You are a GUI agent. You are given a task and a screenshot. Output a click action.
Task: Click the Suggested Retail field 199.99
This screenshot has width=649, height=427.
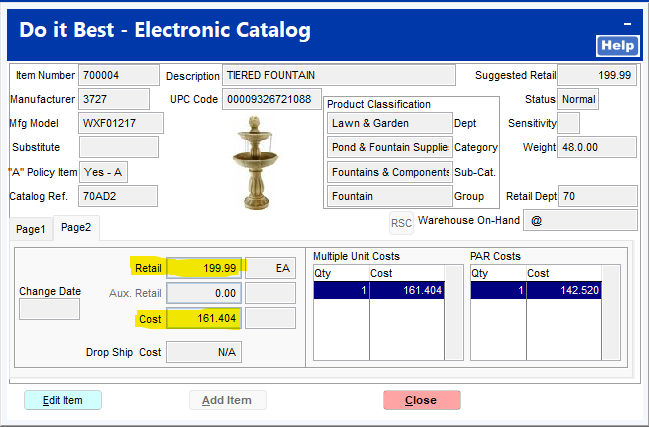click(x=597, y=75)
